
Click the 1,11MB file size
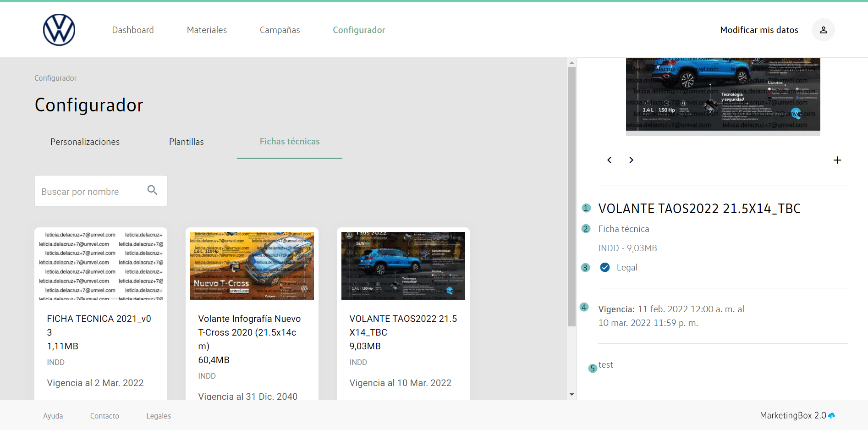point(62,346)
